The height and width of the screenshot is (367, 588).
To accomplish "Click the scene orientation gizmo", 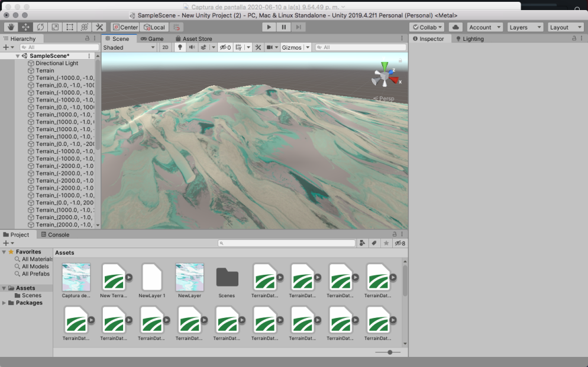I will pyautogui.click(x=385, y=76).
